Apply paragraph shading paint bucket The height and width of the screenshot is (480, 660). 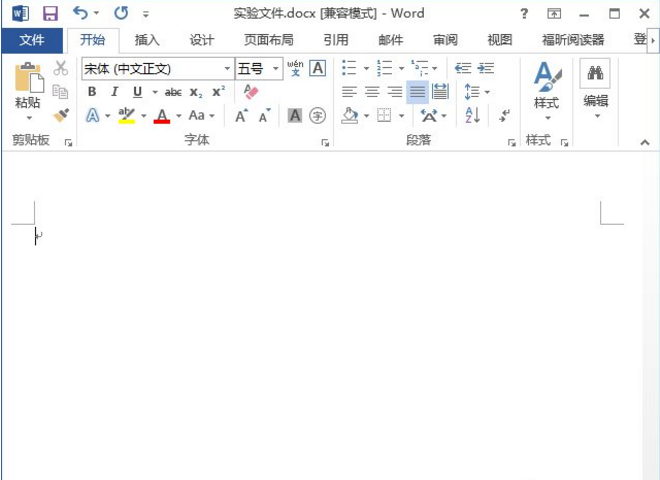coord(350,115)
